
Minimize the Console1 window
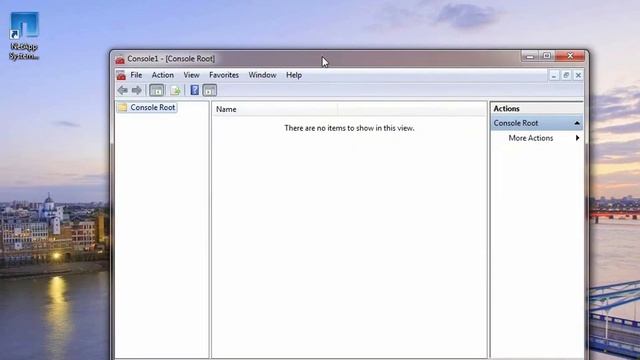point(530,56)
